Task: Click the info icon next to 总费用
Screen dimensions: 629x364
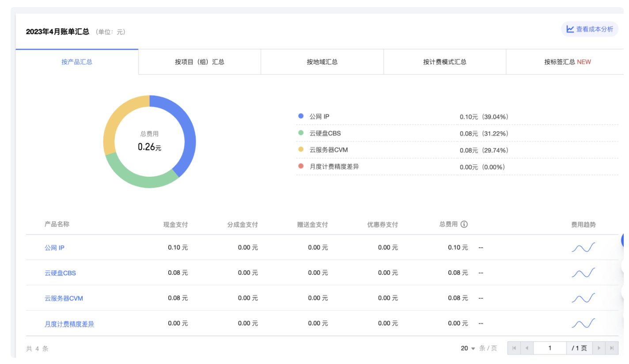Action: (464, 224)
